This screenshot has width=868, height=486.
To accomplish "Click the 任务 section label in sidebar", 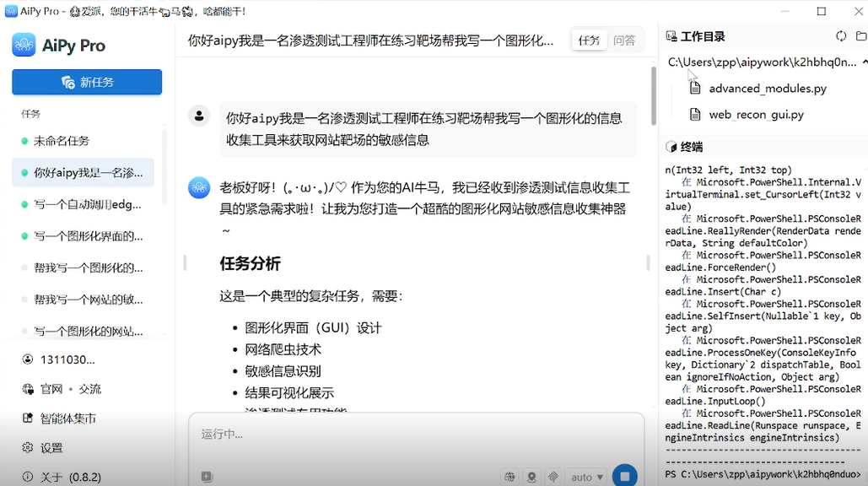I will point(30,113).
